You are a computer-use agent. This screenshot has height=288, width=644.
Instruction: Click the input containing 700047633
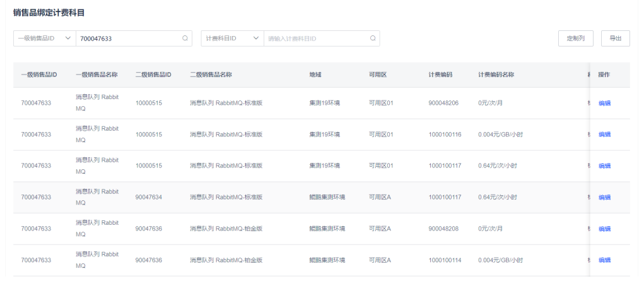(134, 39)
